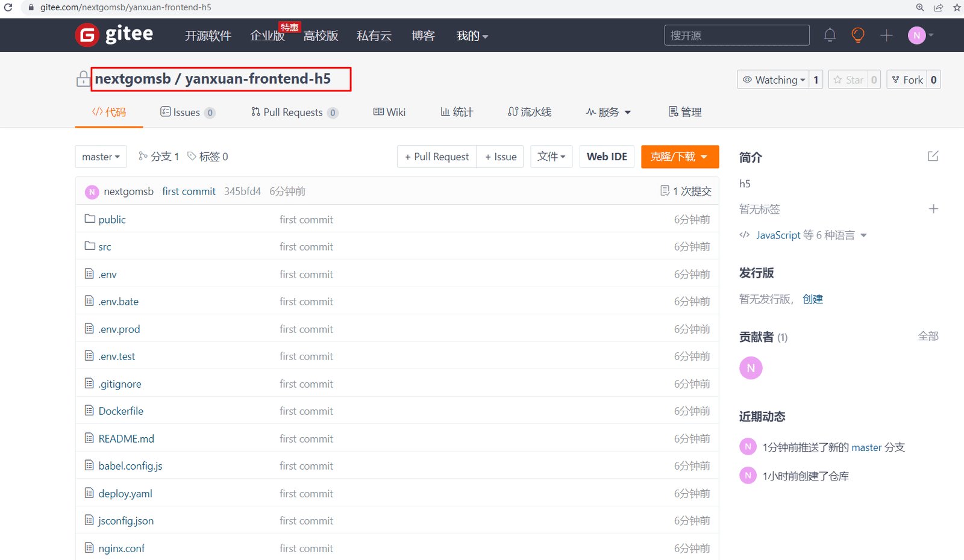
Task: Click the master branch link in activity
Action: 866,447
